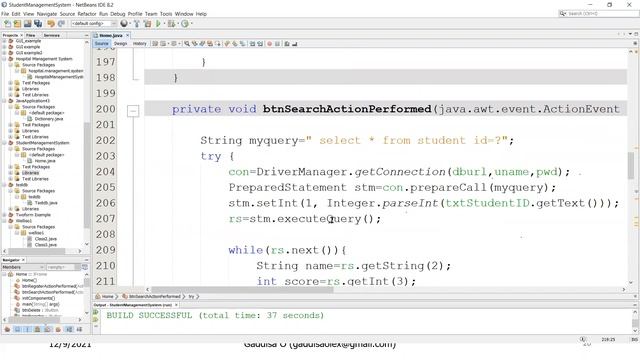Open the File menu
Viewport: 640px width, 360px height.
click(x=5, y=14)
